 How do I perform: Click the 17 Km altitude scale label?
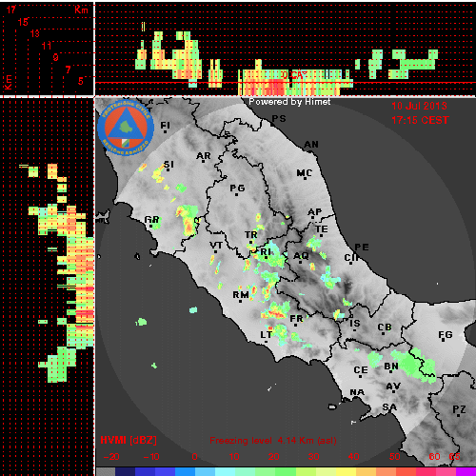click(10, 10)
